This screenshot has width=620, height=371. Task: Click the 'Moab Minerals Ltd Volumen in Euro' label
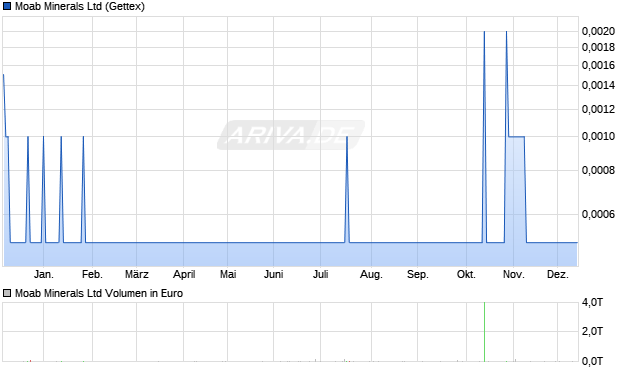click(x=99, y=293)
